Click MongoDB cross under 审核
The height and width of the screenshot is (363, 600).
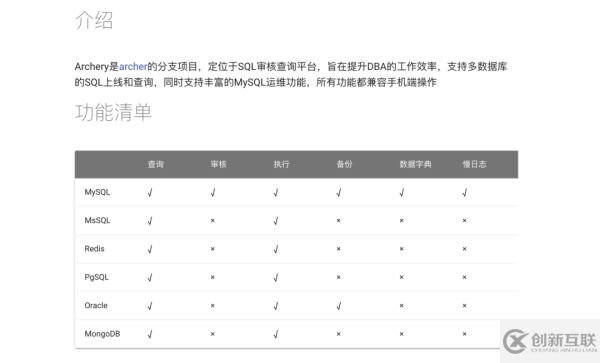point(213,334)
